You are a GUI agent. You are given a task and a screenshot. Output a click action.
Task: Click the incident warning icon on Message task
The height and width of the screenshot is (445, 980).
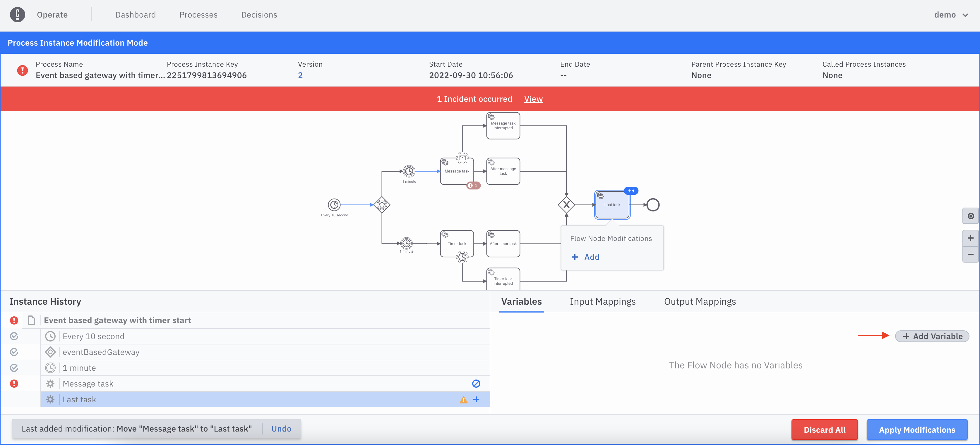coord(14,383)
